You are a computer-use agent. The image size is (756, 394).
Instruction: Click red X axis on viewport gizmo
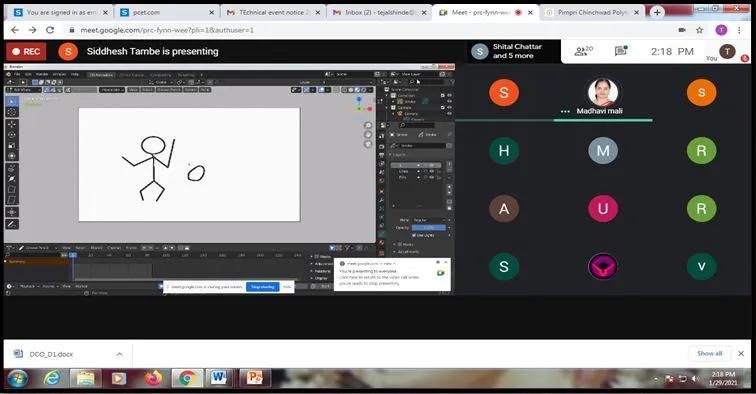(x=370, y=109)
